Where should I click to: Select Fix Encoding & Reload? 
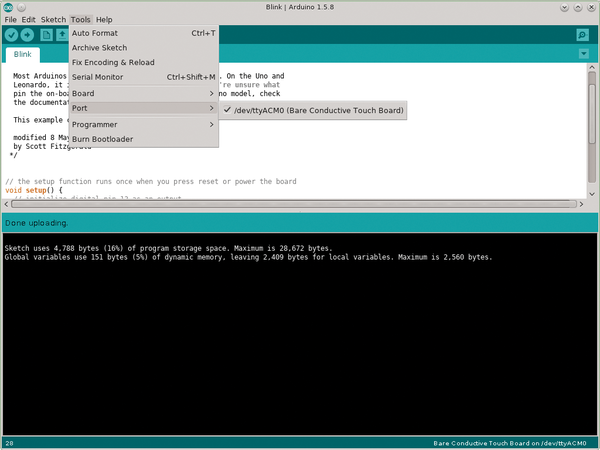click(x=143, y=62)
